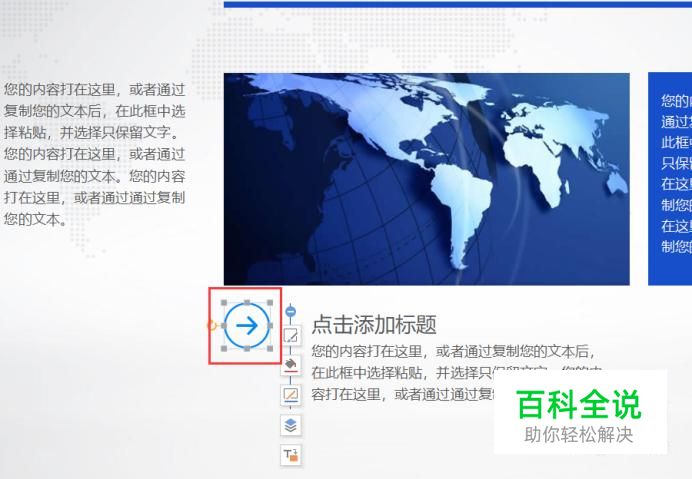Viewport: 692px width, 479px height.
Task: Click the orange rotation handle of the selected shape
Action: tap(211, 326)
